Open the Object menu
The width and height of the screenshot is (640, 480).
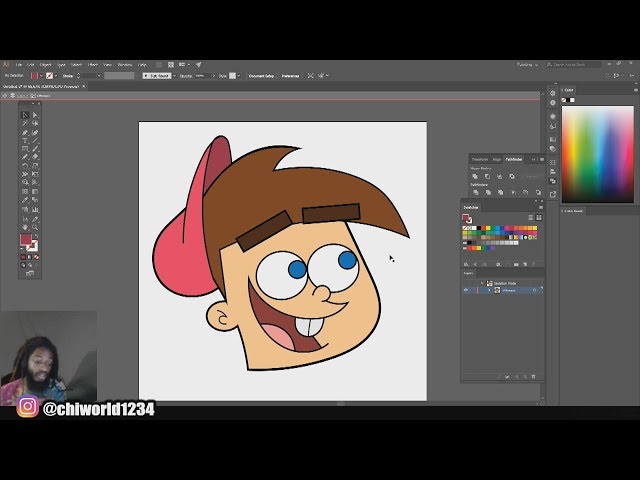[x=45, y=65]
